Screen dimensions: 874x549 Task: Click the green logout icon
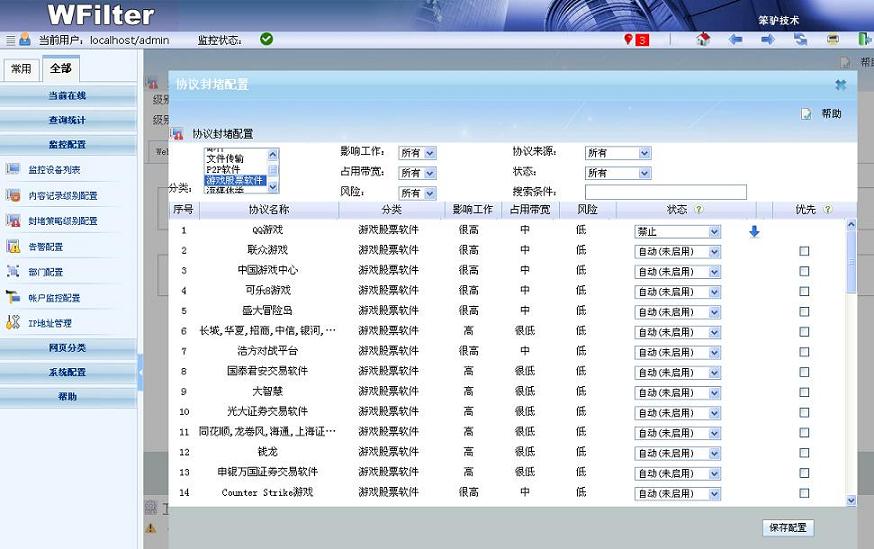pos(864,40)
